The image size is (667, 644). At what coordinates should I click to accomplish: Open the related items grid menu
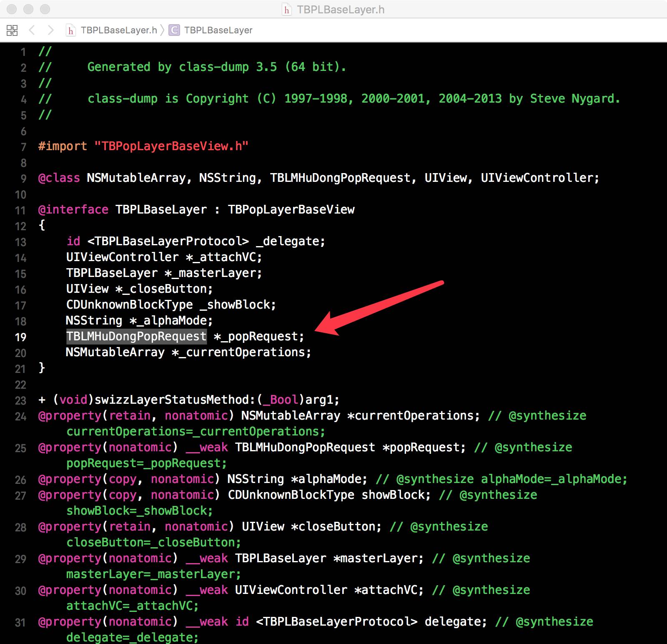pos(12,30)
